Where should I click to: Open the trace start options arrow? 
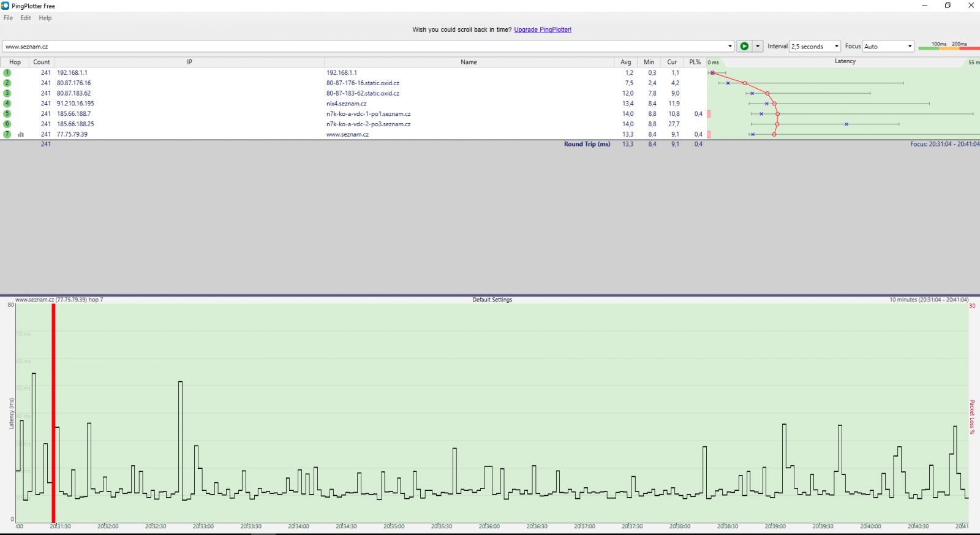758,47
